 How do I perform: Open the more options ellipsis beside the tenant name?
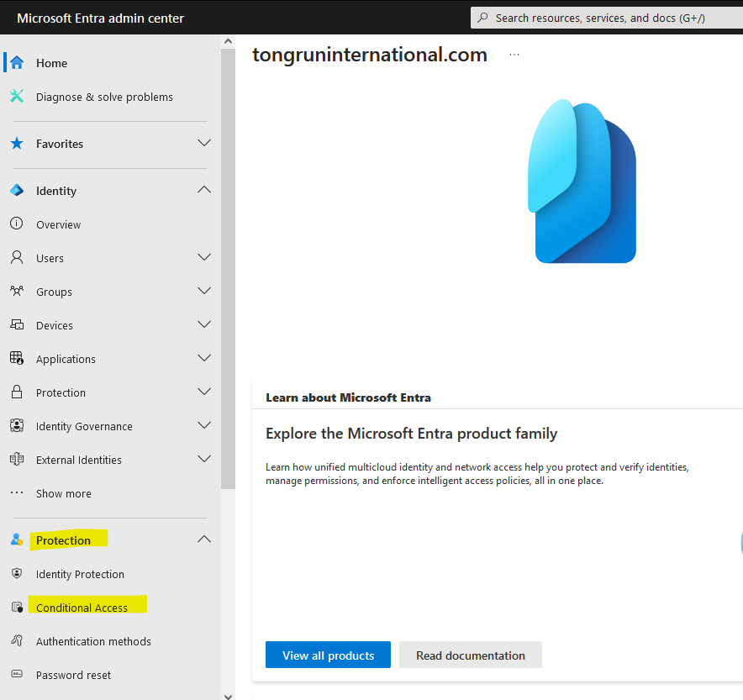pos(514,55)
